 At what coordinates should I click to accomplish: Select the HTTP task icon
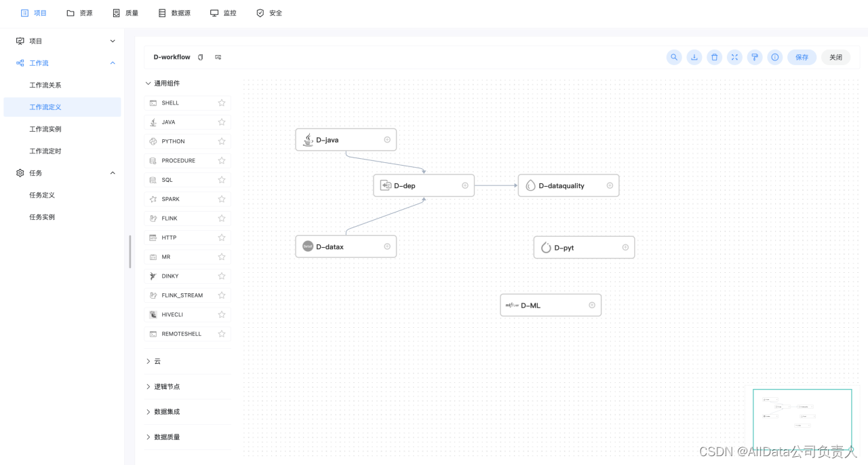point(153,238)
